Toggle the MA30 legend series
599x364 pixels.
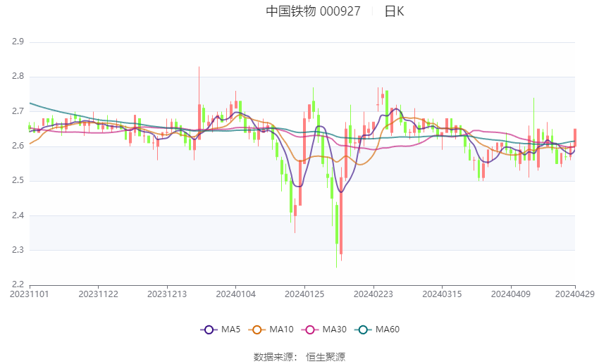[x=324, y=330]
